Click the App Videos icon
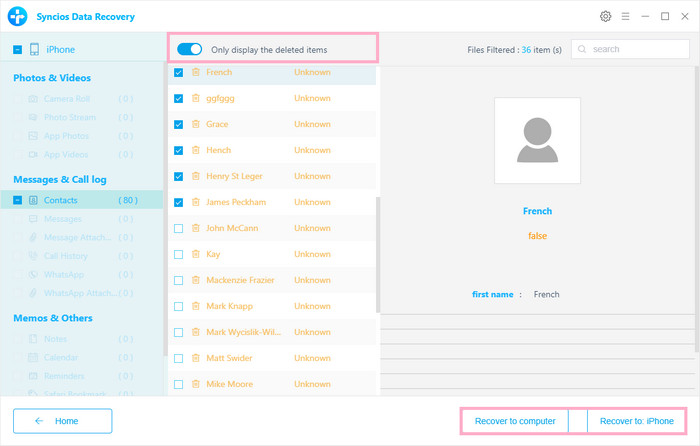The image size is (700, 446). pos(33,154)
